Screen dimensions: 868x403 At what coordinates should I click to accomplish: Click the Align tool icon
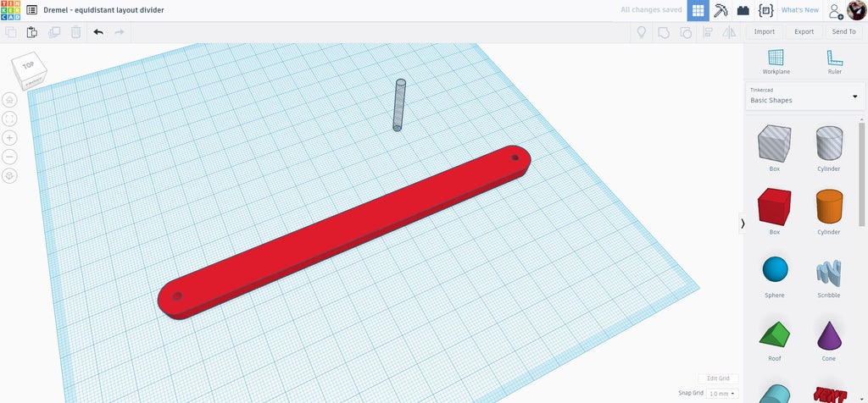pyautogui.click(x=708, y=32)
